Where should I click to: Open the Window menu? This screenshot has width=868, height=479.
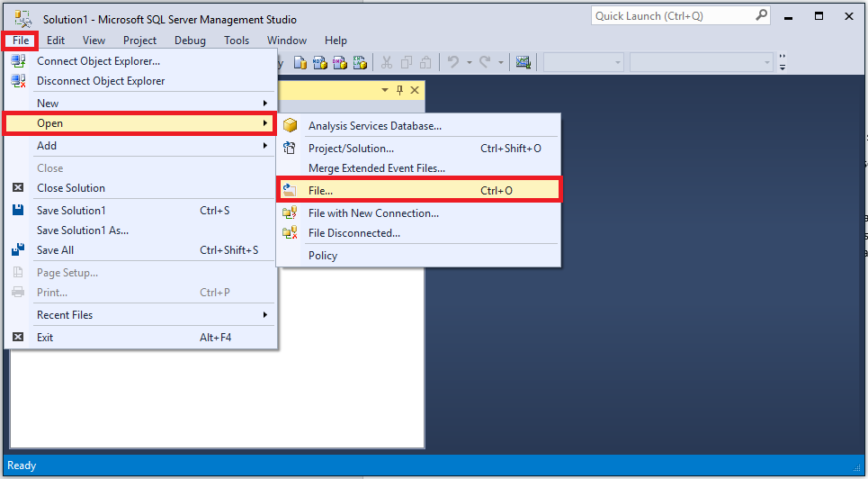click(287, 41)
